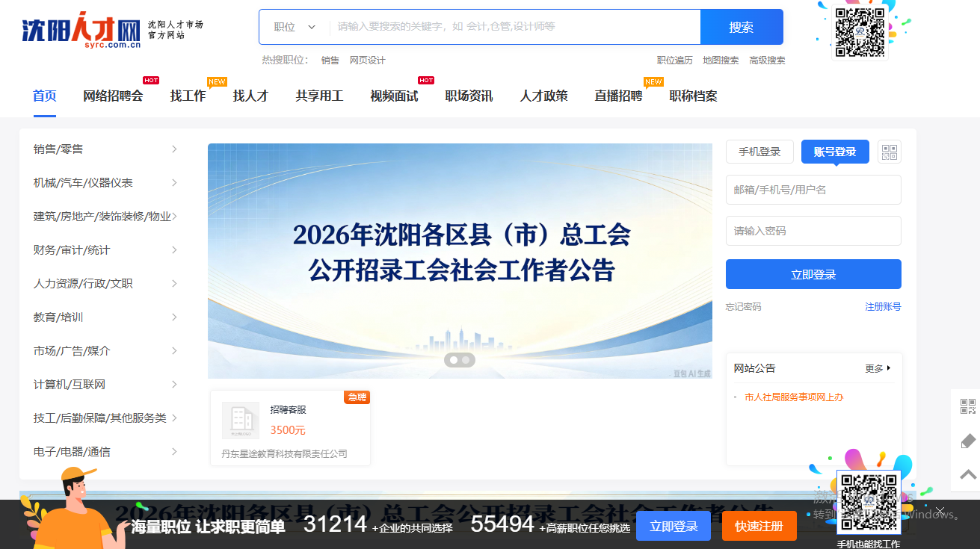Click the 高级搜索 link
This screenshot has height=549, width=980.
(767, 61)
